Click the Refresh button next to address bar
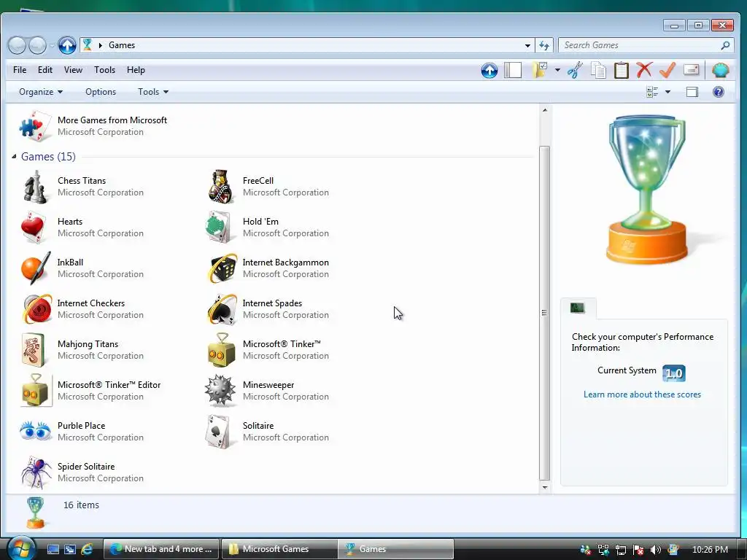 coord(544,46)
